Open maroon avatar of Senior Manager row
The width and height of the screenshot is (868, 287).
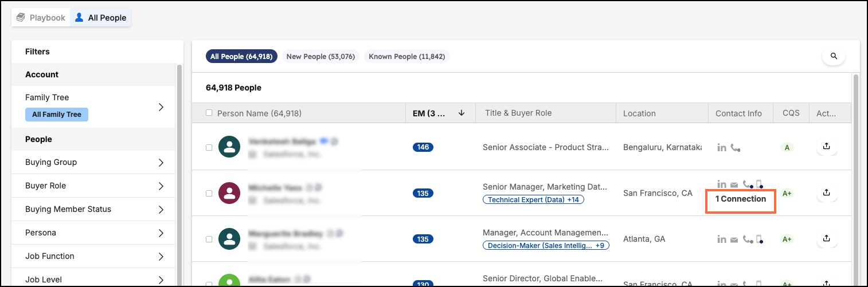point(229,193)
